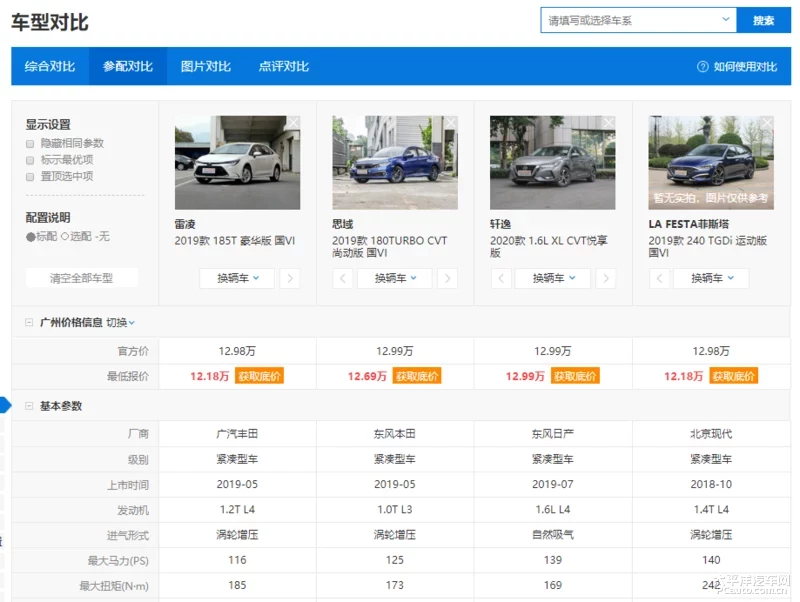Click the 雷凌 model name link
Image resolution: width=800 pixels, height=602 pixels.
(x=185, y=224)
